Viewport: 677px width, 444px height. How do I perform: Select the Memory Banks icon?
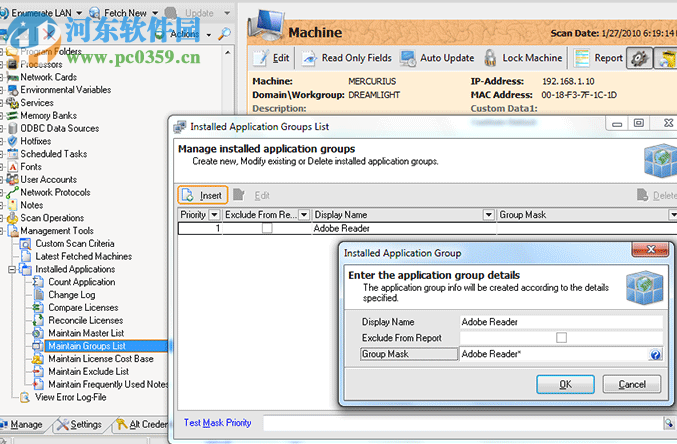pyautogui.click(x=13, y=116)
